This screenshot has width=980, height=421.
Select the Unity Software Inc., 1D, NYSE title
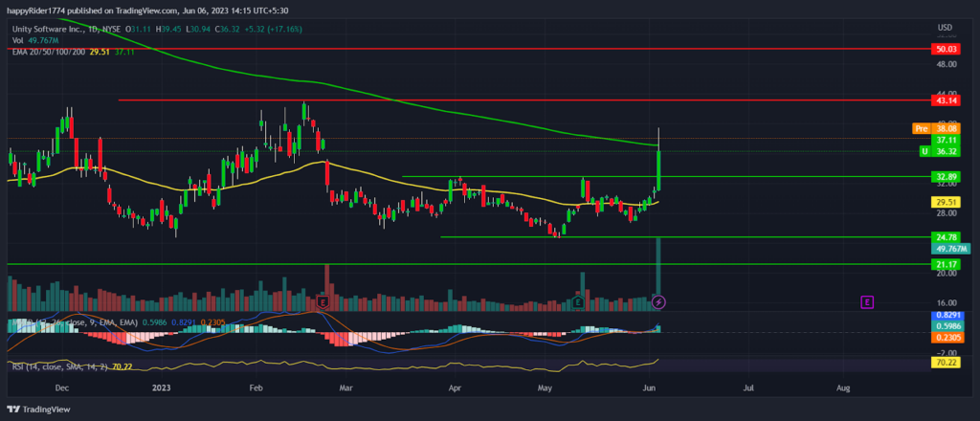66,30
